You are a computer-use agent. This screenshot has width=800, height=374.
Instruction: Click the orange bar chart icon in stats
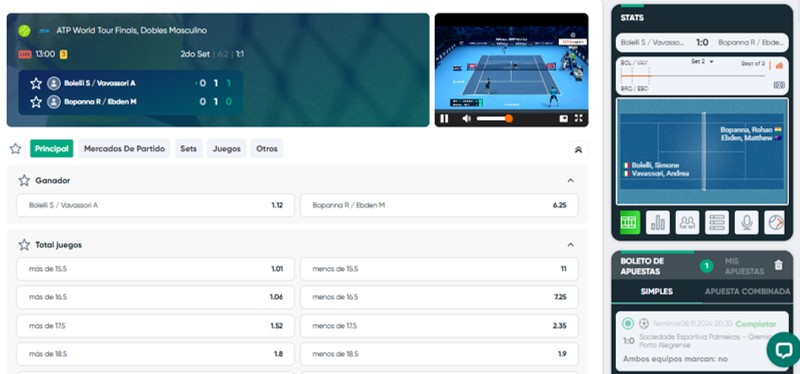[x=779, y=65]
